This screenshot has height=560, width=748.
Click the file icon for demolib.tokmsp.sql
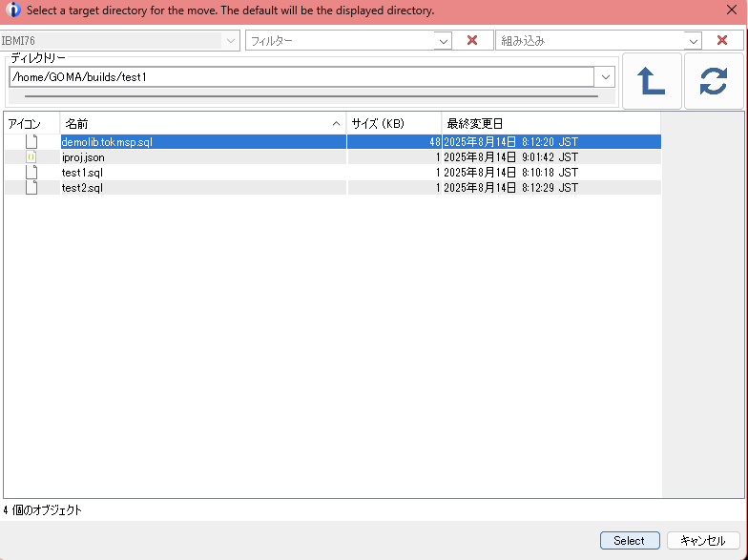point(31,141)
